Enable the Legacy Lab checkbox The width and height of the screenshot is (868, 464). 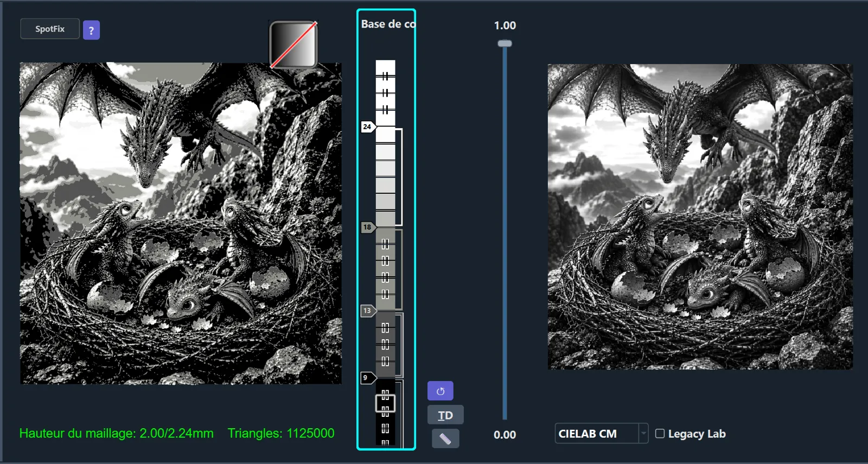click(660, 434)
